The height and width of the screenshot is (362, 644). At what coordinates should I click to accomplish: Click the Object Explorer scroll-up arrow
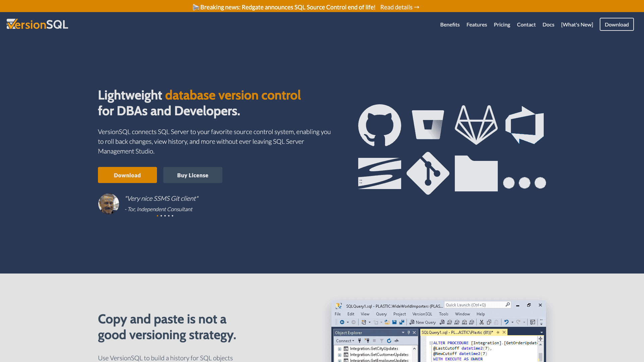click(x=414, y=349)
